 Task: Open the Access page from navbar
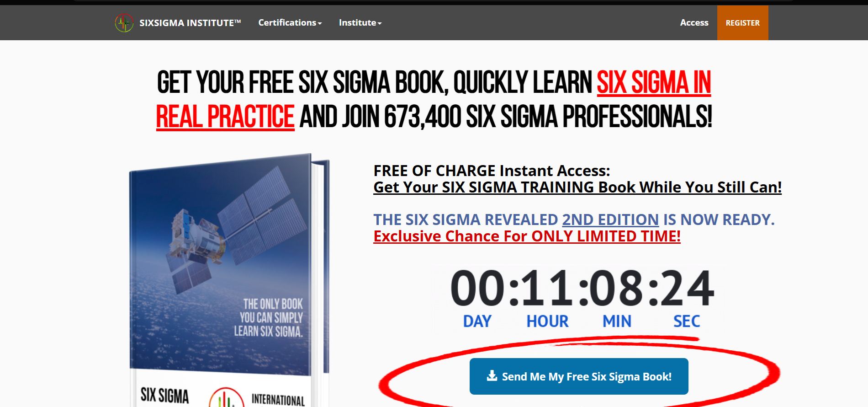tap(694, 23)
